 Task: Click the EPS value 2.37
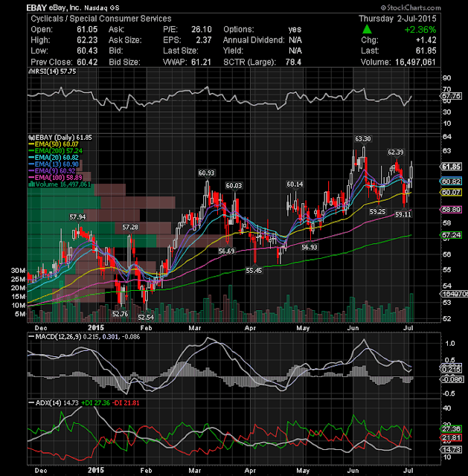point(203,40)
